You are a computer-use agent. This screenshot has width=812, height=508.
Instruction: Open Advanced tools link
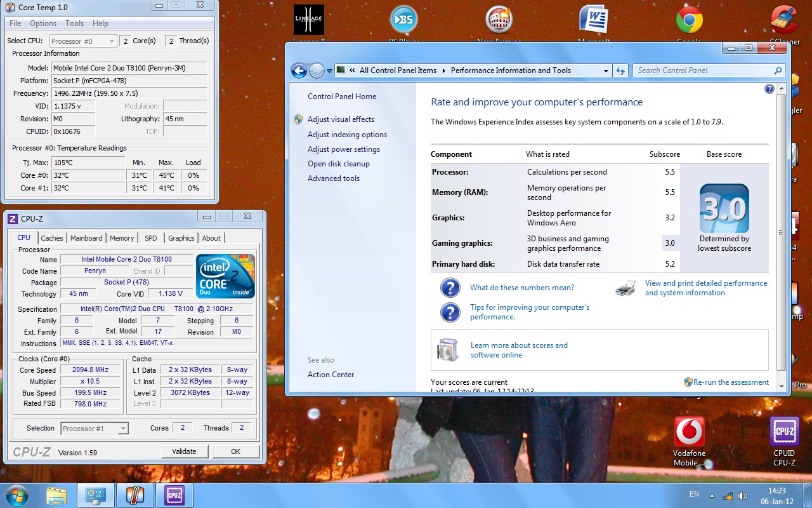pyautogui.click(x=334, y=178)
